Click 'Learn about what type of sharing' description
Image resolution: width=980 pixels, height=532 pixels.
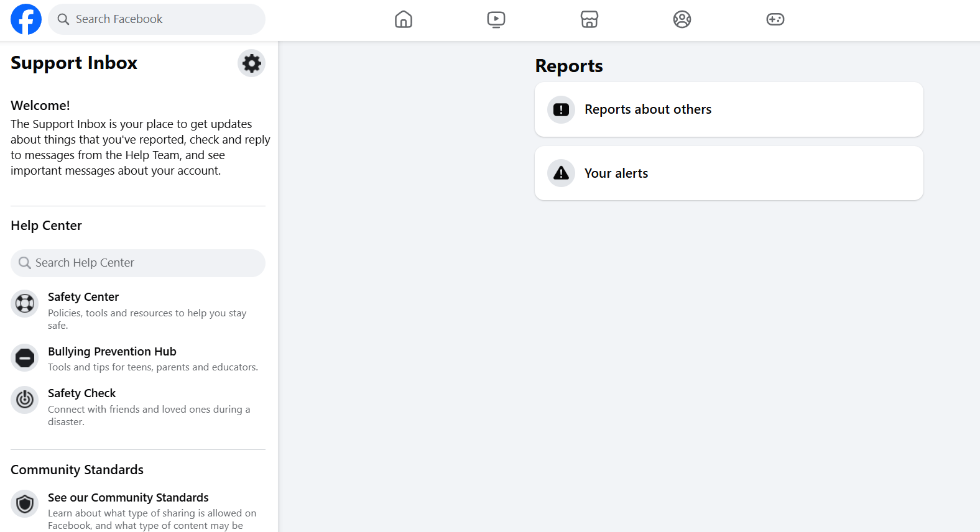152,520
